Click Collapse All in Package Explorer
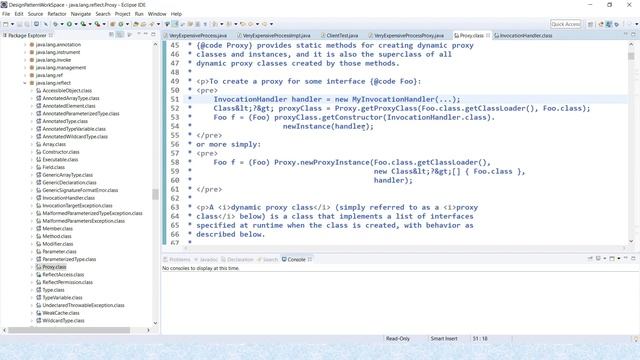The width and height of the screenshot is (640, 360). 111,35
